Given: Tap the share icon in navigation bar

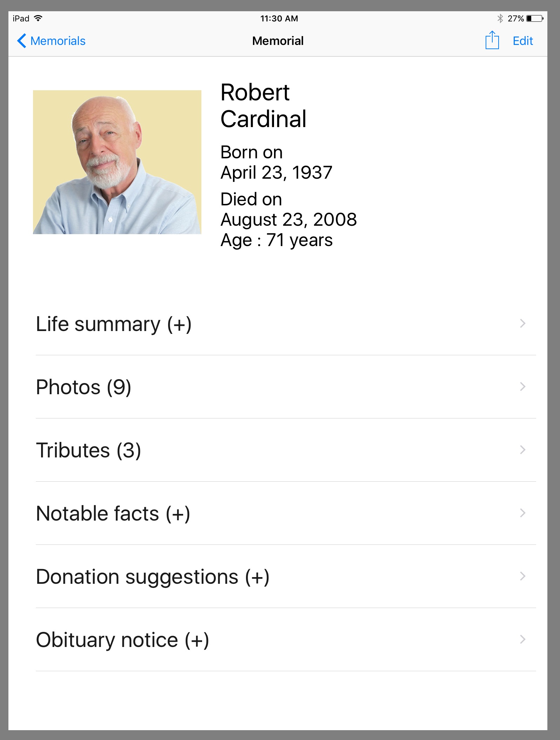Looking at the screenshot, I should click(x=492, y=40).
